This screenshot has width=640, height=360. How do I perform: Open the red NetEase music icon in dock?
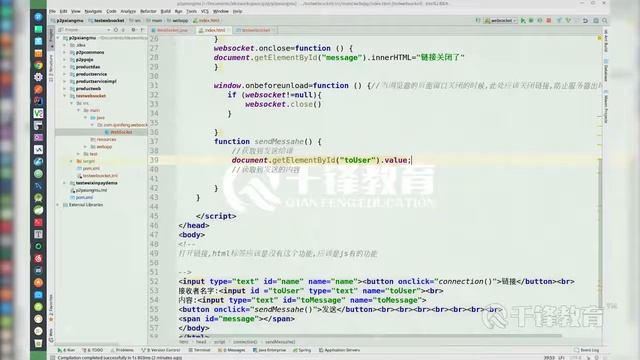point(38,258)
